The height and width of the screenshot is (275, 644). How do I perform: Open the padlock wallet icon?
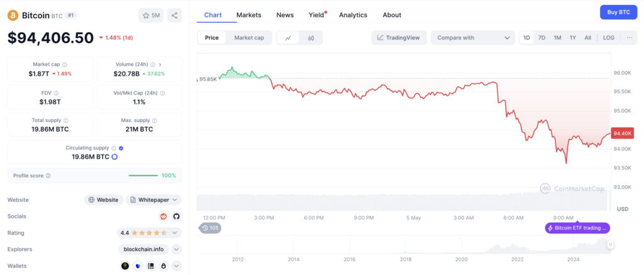164,266
